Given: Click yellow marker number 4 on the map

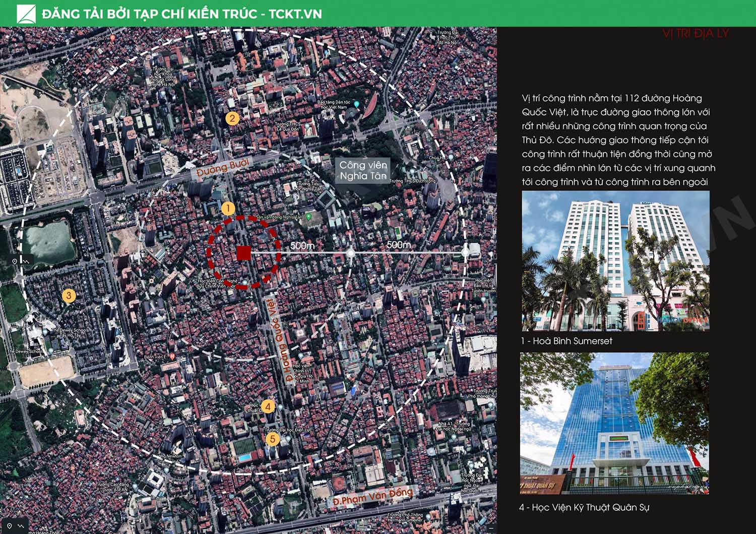Looking at the screenshot, I should [x=268, y=407].
